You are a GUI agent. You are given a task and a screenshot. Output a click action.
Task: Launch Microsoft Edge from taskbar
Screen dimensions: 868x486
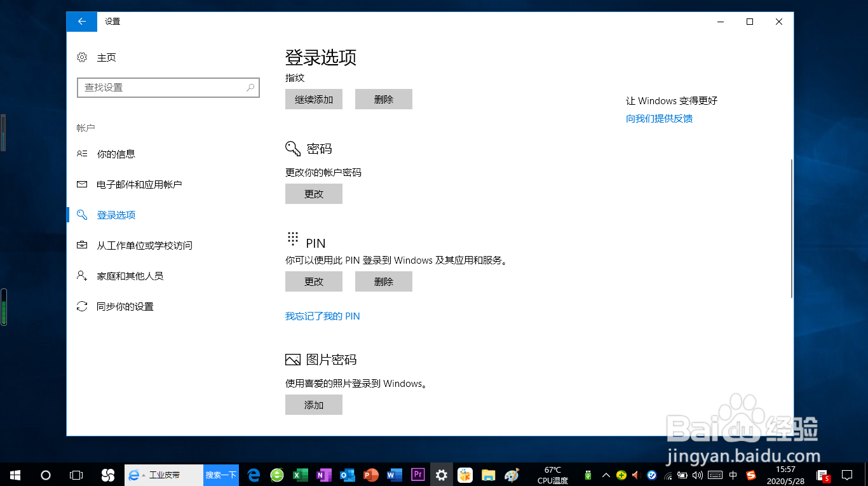(254, 475)
